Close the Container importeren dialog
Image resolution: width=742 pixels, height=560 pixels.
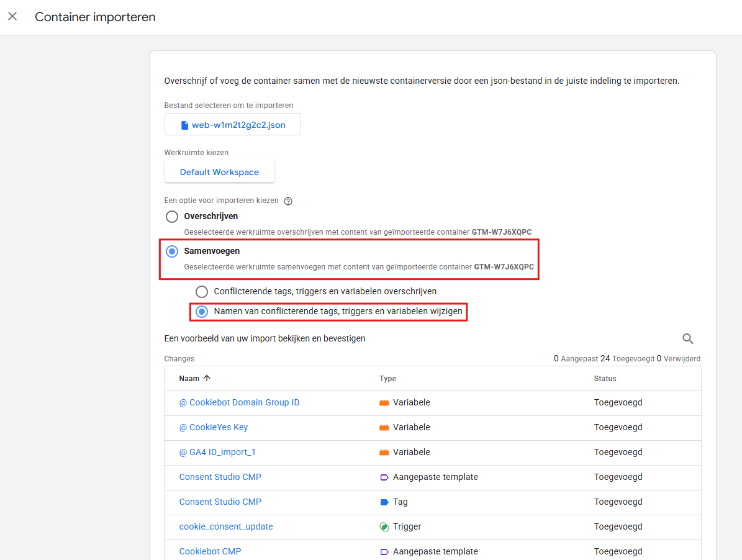coord(12,17)
